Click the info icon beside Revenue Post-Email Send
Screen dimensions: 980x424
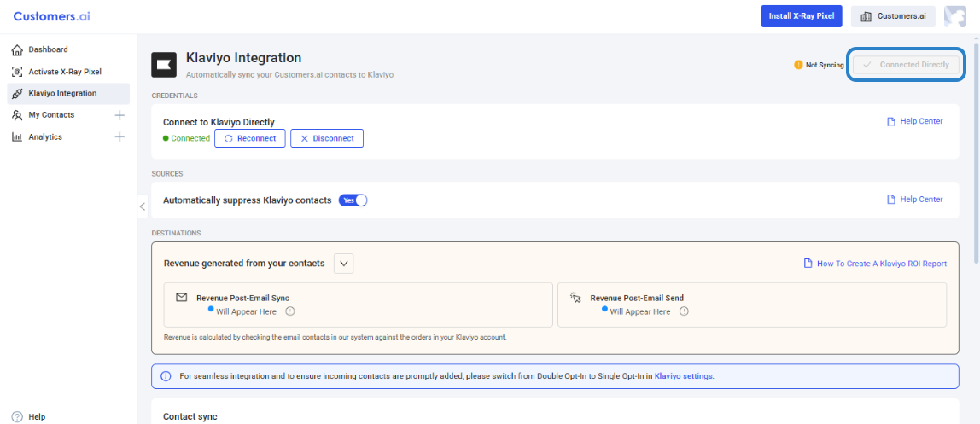[x=684, y=311]
